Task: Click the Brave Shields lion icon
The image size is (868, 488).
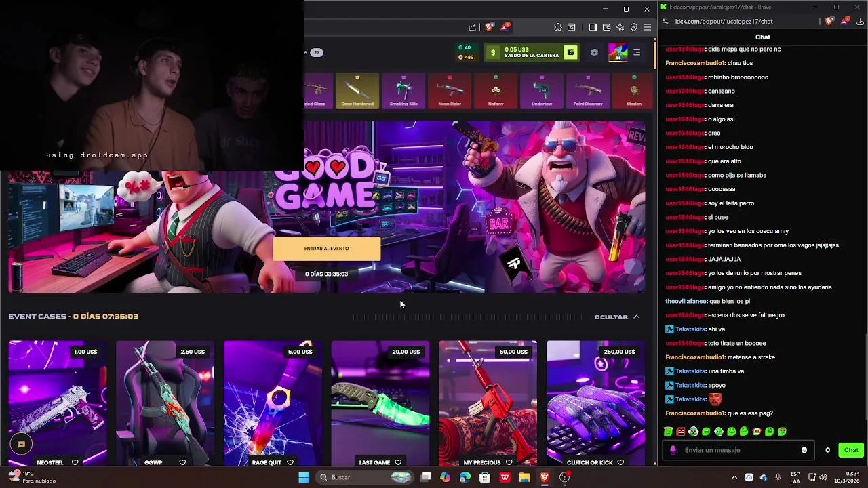Action: pyautogui.click(x=489, y=27)
